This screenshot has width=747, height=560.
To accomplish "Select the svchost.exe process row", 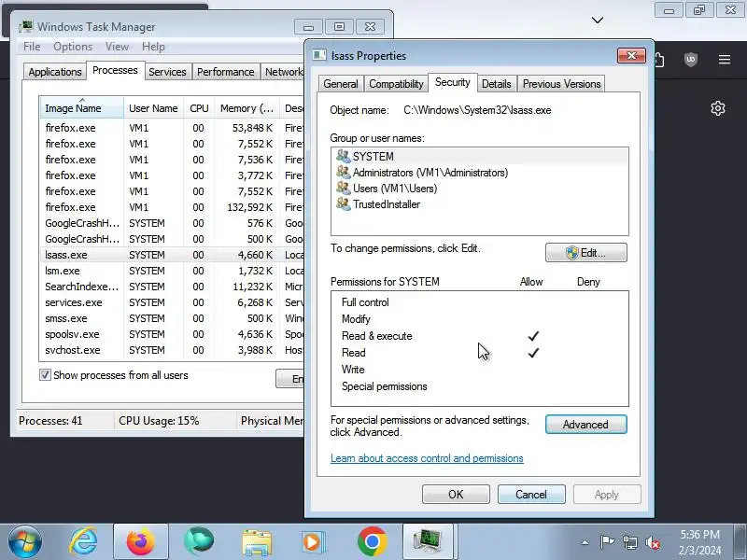I will click(x=173, y=350).
